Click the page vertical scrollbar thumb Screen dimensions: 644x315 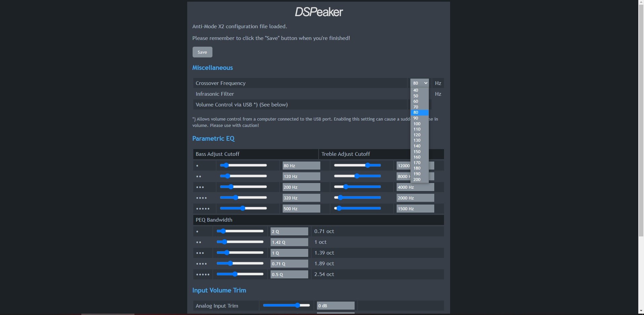point(641,121)
